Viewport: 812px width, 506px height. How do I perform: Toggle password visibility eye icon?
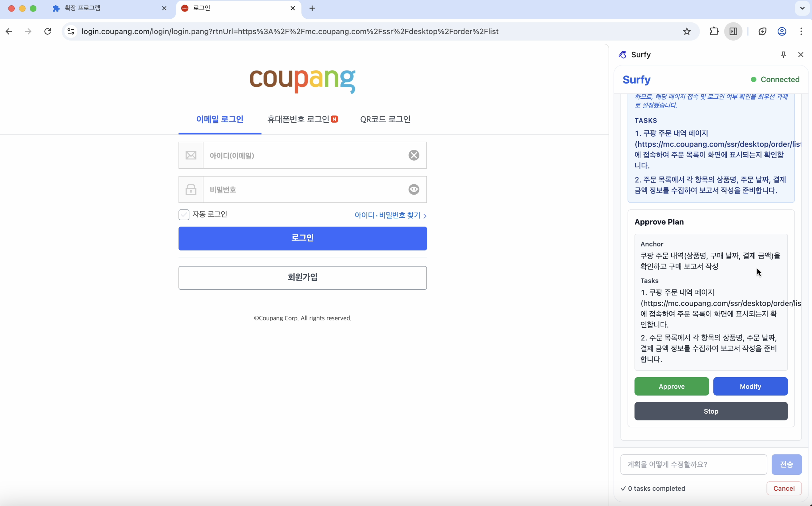click(x=414, y=189)
